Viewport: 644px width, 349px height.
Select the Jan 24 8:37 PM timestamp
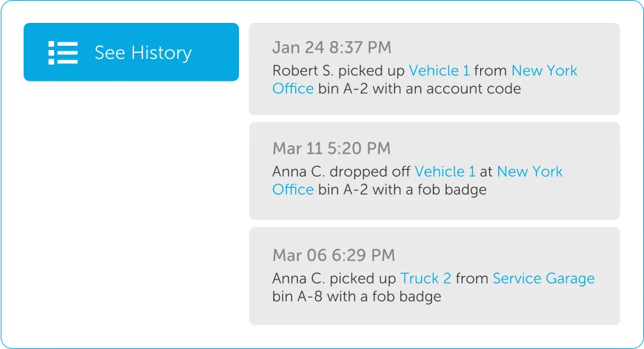click(x=332, y=47)
